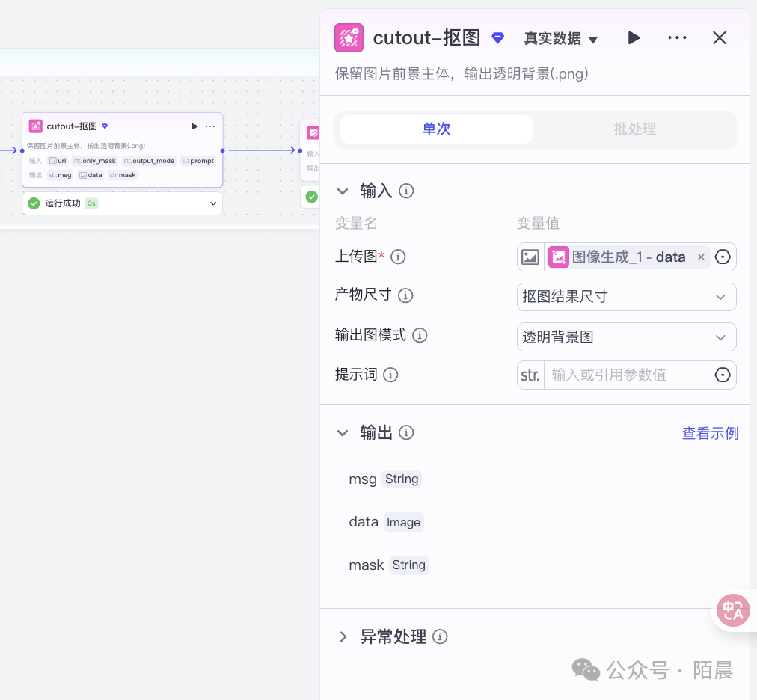Switch to 单次 mode
Image resolution: width=757 pixels, height=700 pixels.
pos(436,129)
